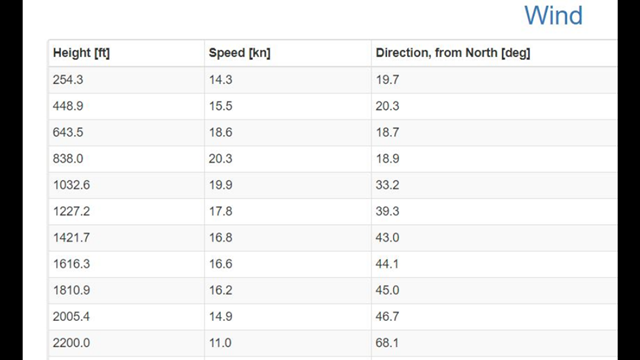Click the direction value 68.1
Viewport: 640px width, 360px height.
[387, 343]
